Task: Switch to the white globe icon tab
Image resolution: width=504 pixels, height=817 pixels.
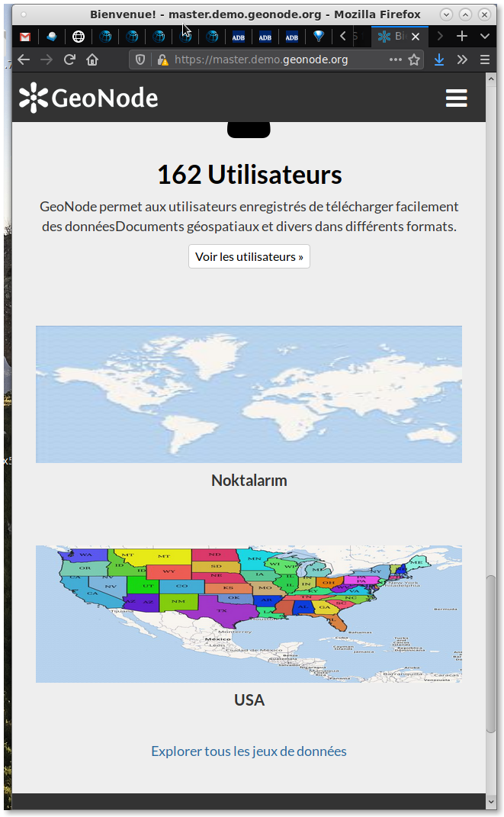Action: 79,37
